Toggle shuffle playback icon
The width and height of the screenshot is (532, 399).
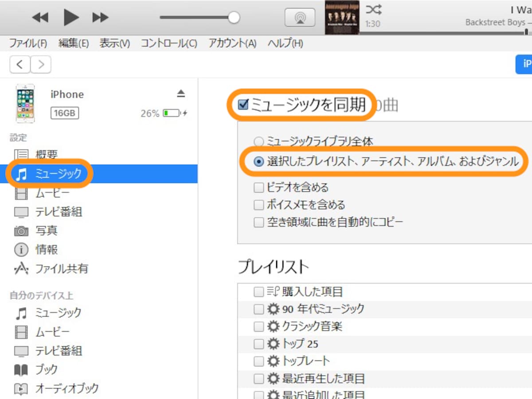tap(373, 9)
